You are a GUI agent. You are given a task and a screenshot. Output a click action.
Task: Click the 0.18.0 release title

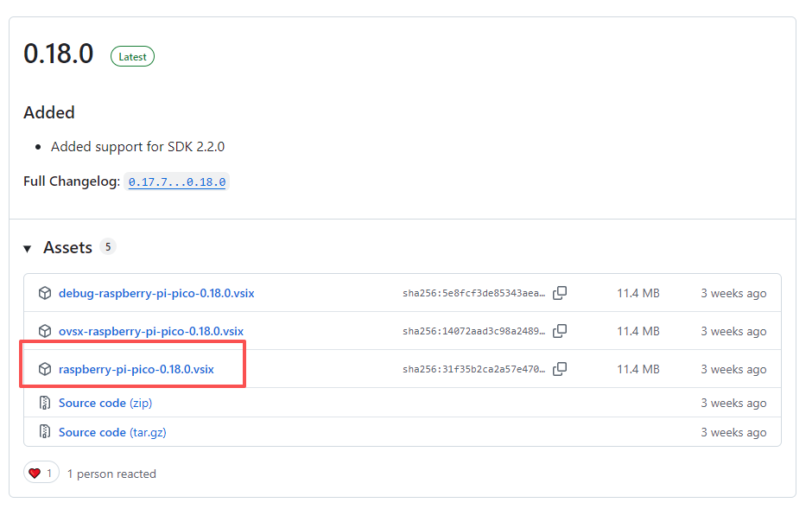point(59,54)
